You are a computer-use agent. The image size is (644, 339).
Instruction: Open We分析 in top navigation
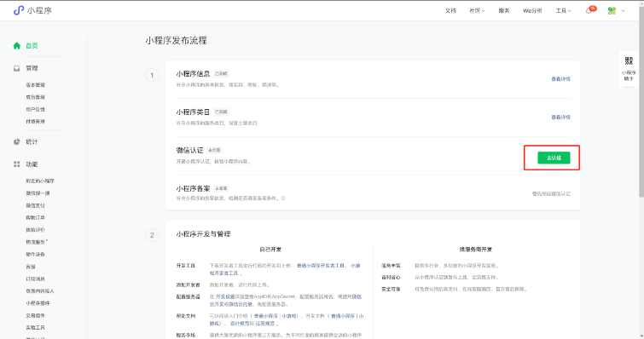coord(532,11)
